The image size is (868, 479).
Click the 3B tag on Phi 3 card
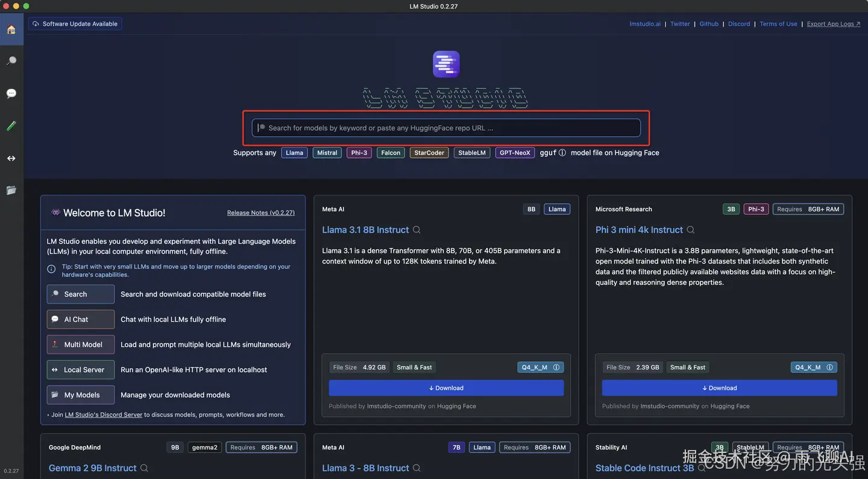pyautogui.click(x=731, y=209)
